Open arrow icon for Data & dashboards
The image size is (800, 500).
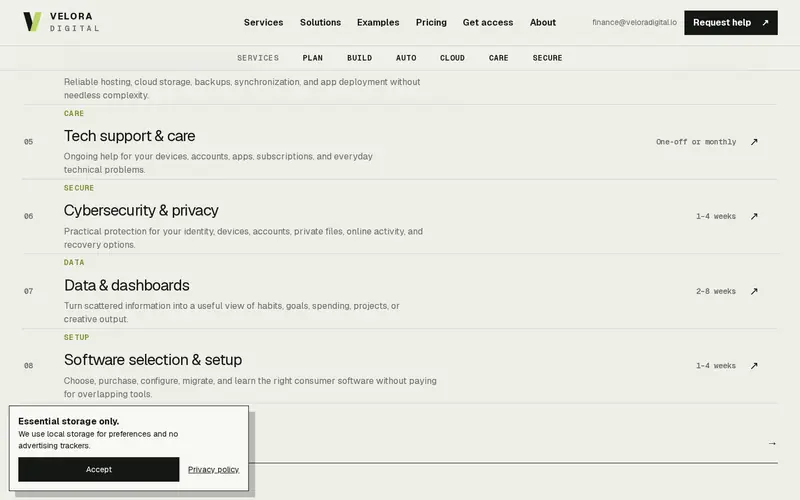point(754,291)
